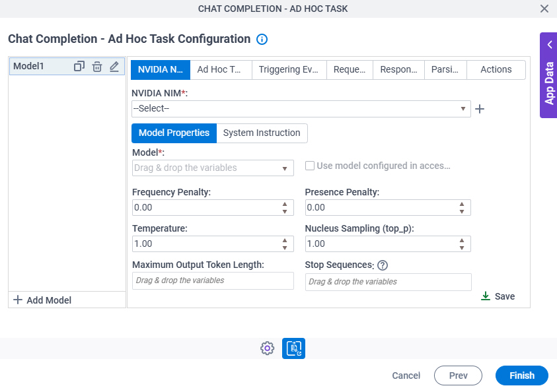This screenshot has height=392, width=557.
Task: Decrease Temperature value
Action: 285,247
